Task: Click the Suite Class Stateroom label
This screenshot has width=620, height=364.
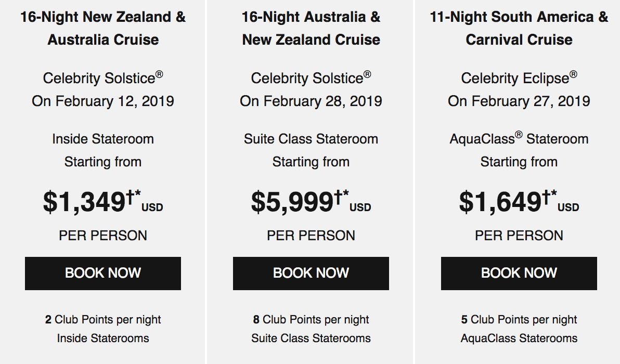Action: coord(311,139)
